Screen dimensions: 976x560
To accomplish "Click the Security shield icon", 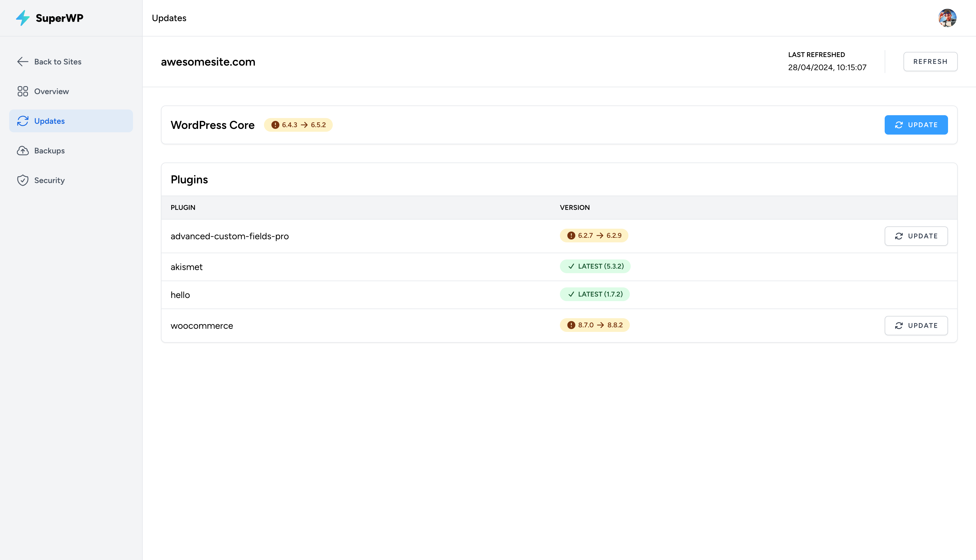I will tap(23, 180).
